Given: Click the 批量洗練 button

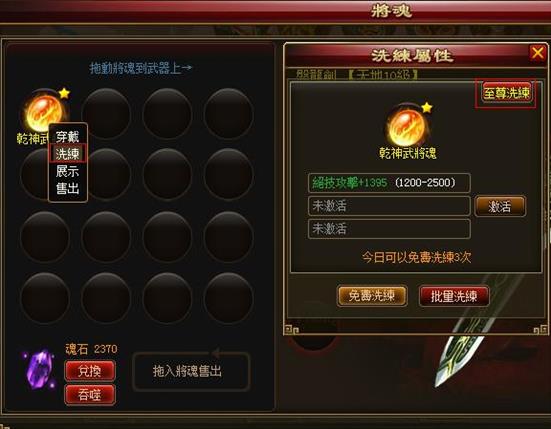Looking at the screenshot, I should coord(454,296).
